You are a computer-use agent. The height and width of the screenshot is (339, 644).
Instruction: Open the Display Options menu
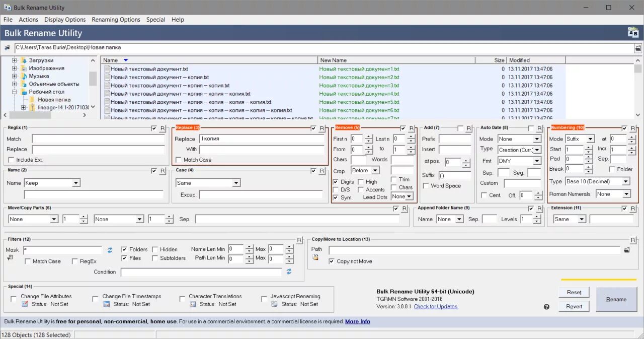(65, 20)
